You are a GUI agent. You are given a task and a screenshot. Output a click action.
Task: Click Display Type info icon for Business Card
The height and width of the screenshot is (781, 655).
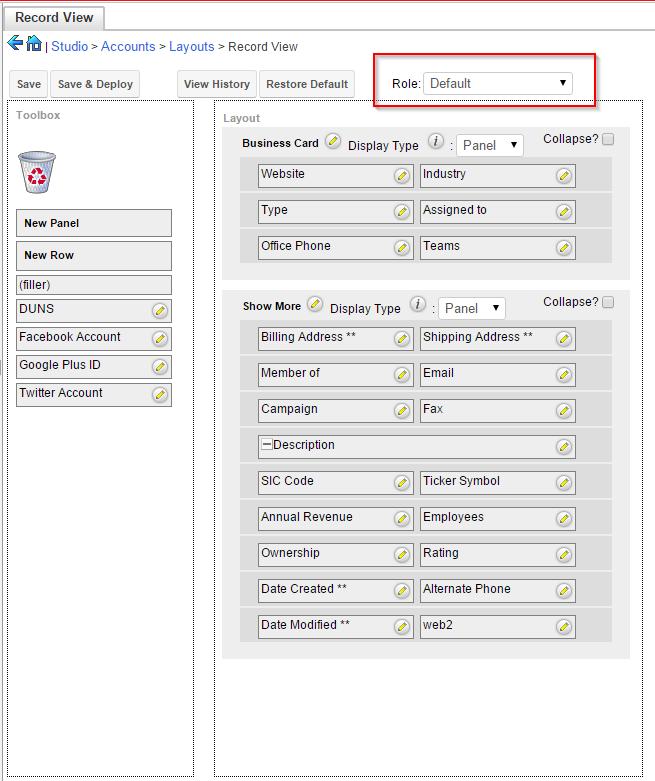coord(436,141)
